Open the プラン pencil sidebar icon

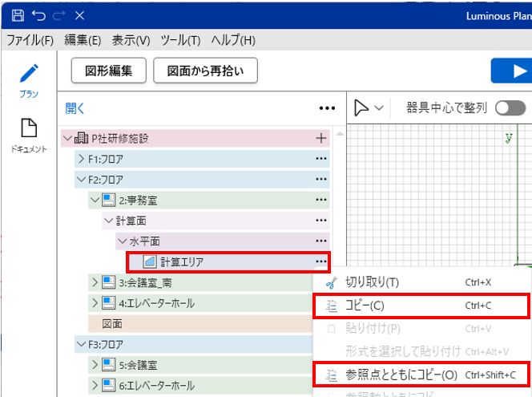click(x=29, y=75)
